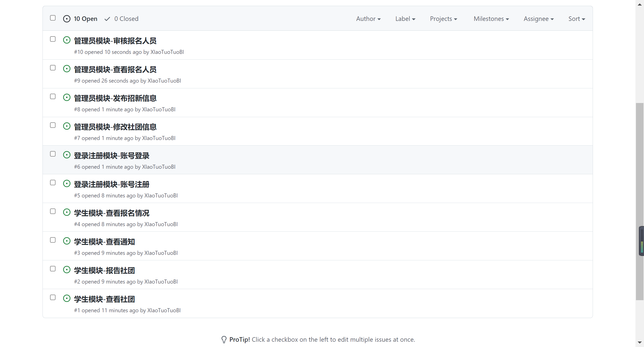Click the open icon for issue #1
The width and height of the screenshot is (644, 347).
[x=67, y=298]
